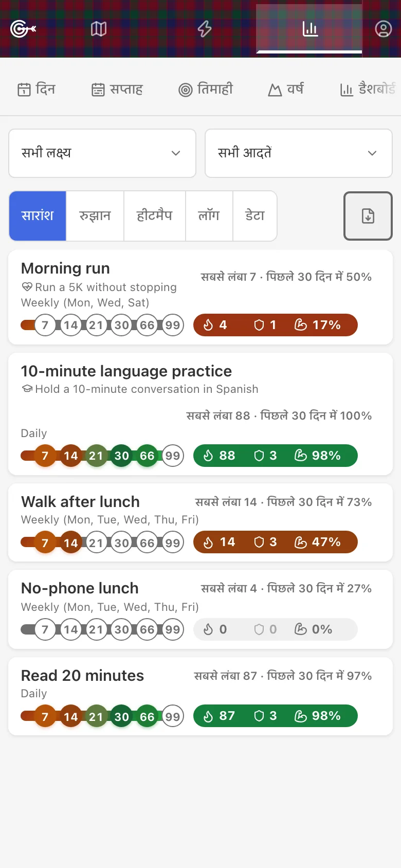
Task: Select the डेटा segment toggle
Action: [255, 216]
